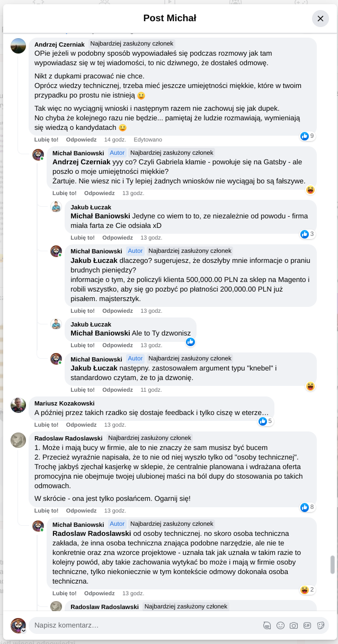This screenshot has height=644, width=338.
Task: Like Mariusz Kozakowski's comment
Action: coord(47,425)
